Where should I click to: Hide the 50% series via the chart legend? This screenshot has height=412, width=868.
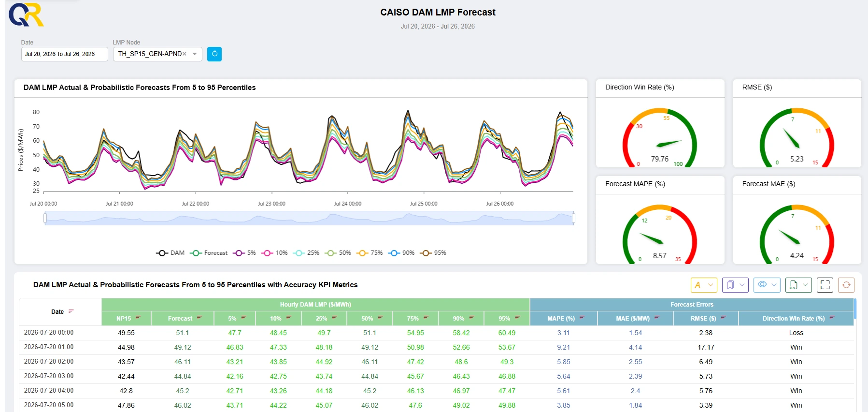tap(338, 253)
